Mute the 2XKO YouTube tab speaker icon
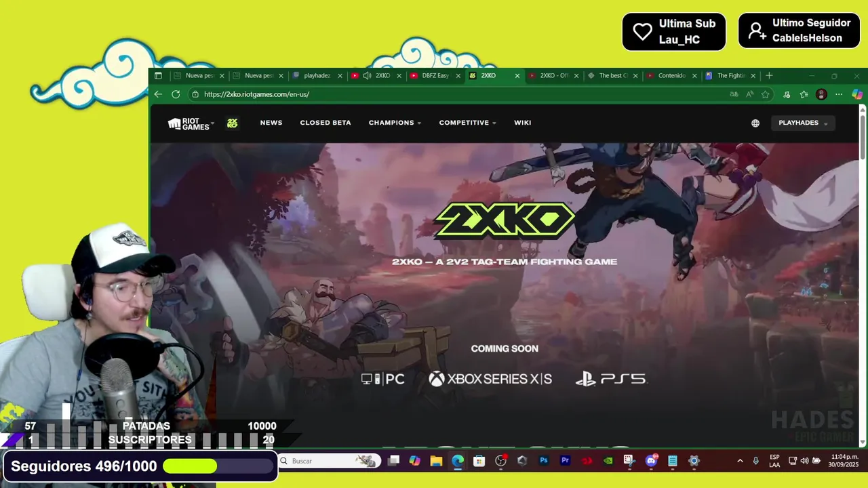Screen dimensions: 868x488 367,75
